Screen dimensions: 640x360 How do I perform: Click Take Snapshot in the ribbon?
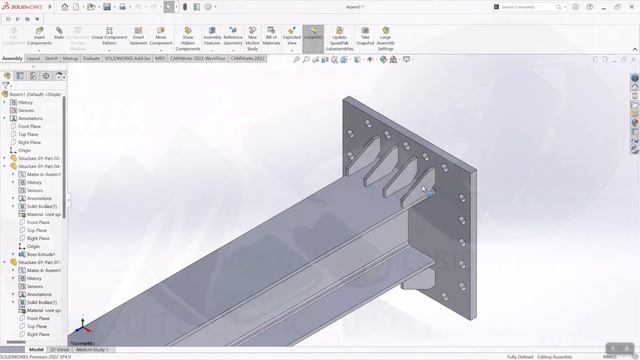tap(365, 37)
